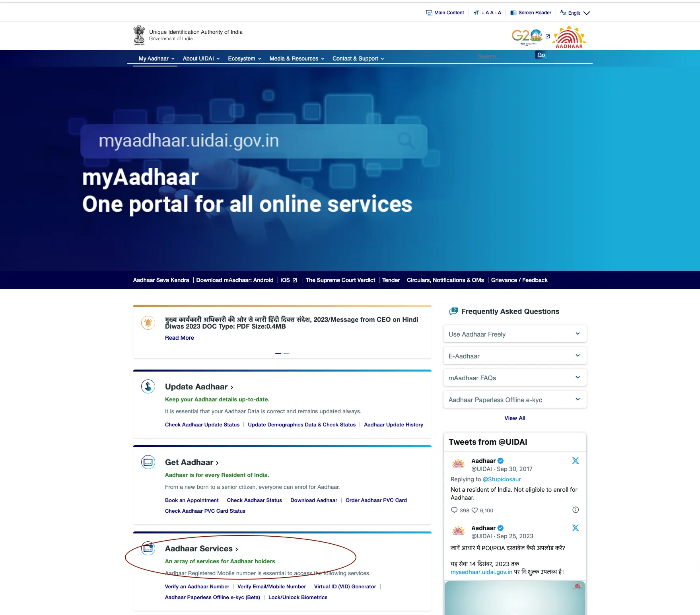Click the Frequently Asked Questions chat icon

point(453,311)
